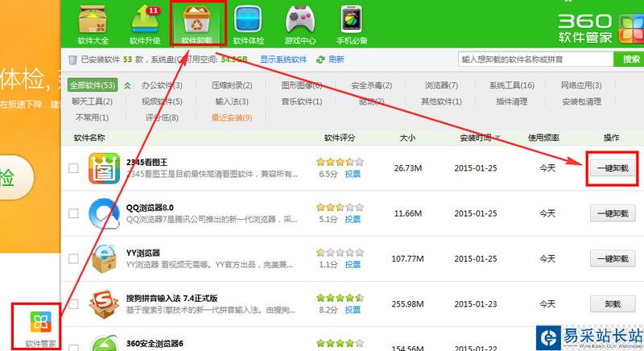Click the 使用频率 column header

(x=543, y=138)
